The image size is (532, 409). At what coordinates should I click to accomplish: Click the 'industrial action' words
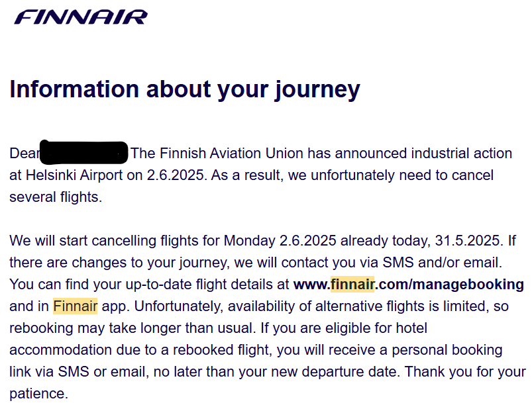[461, 154]
